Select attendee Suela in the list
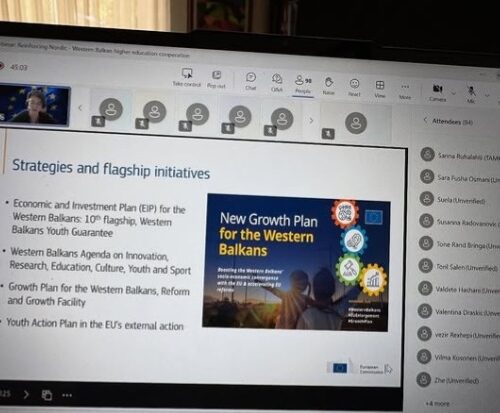500x413 pixels. pyautogui.click(x=452, y=199)
